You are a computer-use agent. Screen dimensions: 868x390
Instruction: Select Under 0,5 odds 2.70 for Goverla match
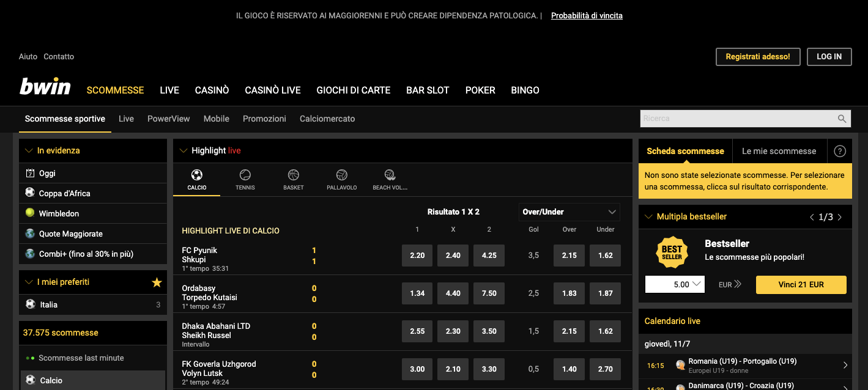(606, 369)
